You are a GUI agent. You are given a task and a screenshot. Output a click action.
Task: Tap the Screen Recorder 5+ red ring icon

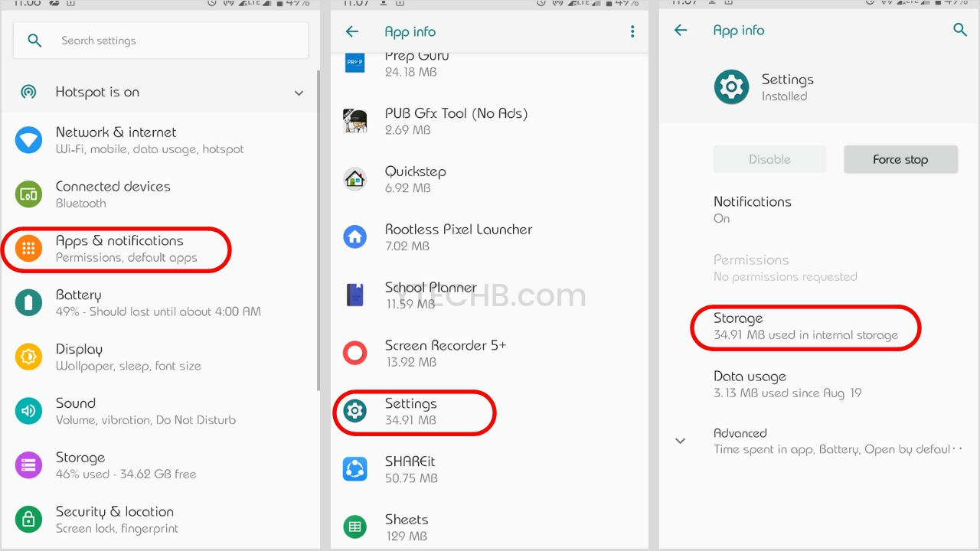click(355, 353)
